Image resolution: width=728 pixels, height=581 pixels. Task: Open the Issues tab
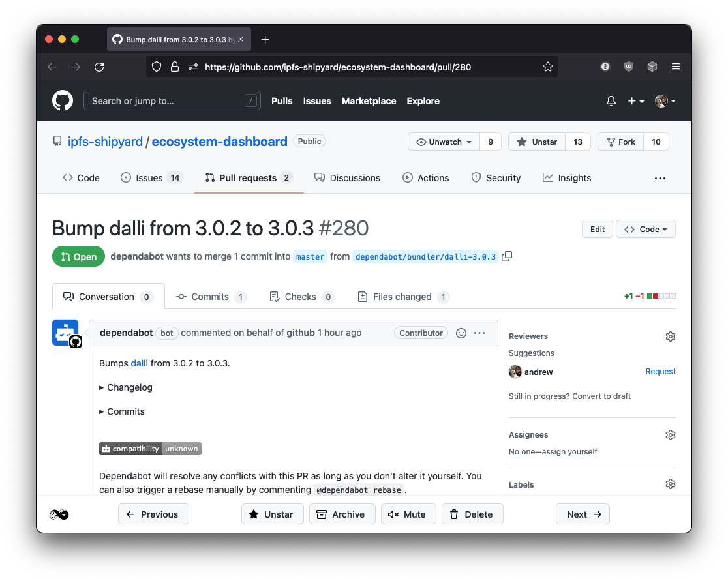(x=152, y=178)
